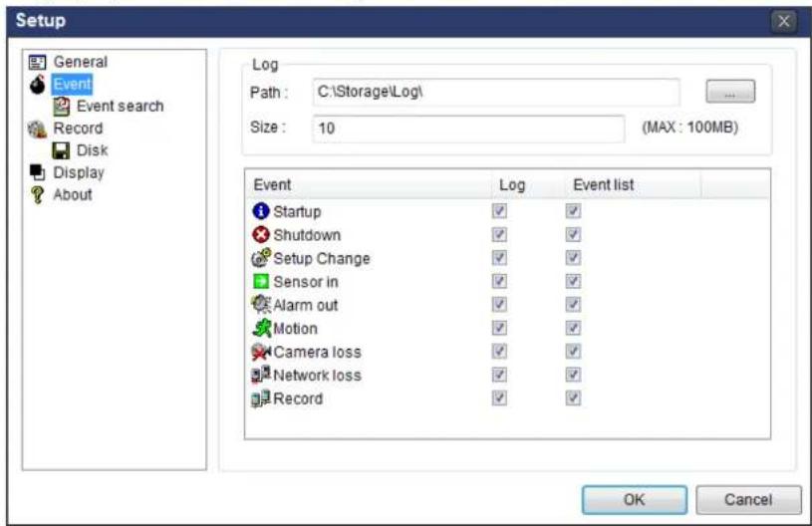Click the red X Shutdown icon
812x526 pixels.
pyautogui.click(x=261, y=234)
